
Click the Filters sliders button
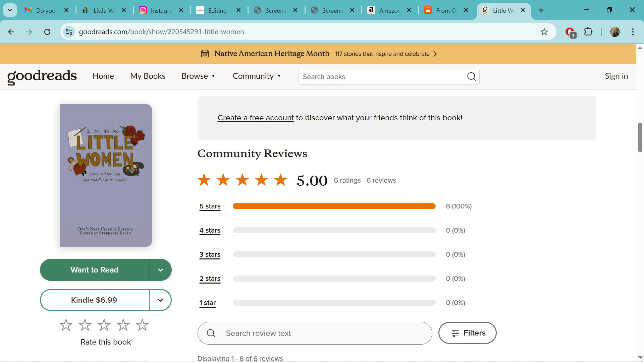point(467,333)
